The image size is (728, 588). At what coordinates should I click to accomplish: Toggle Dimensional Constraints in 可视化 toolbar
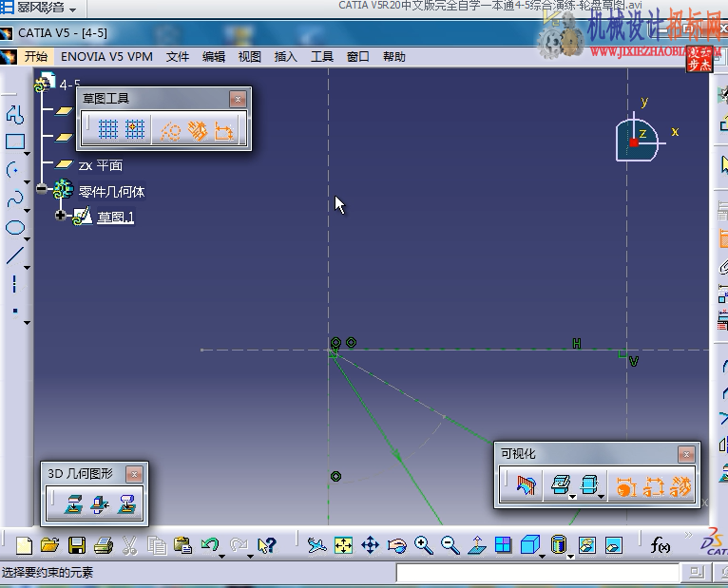(654, 487)
